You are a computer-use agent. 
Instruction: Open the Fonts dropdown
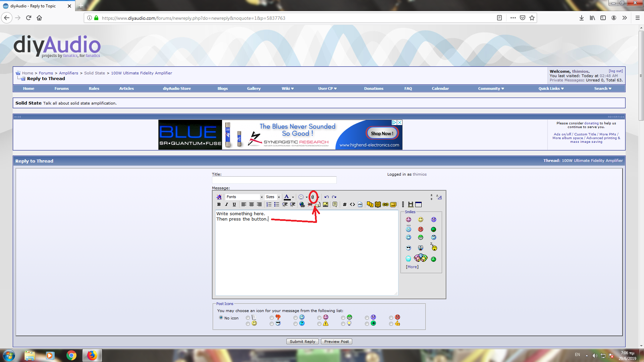pos(245,197)
